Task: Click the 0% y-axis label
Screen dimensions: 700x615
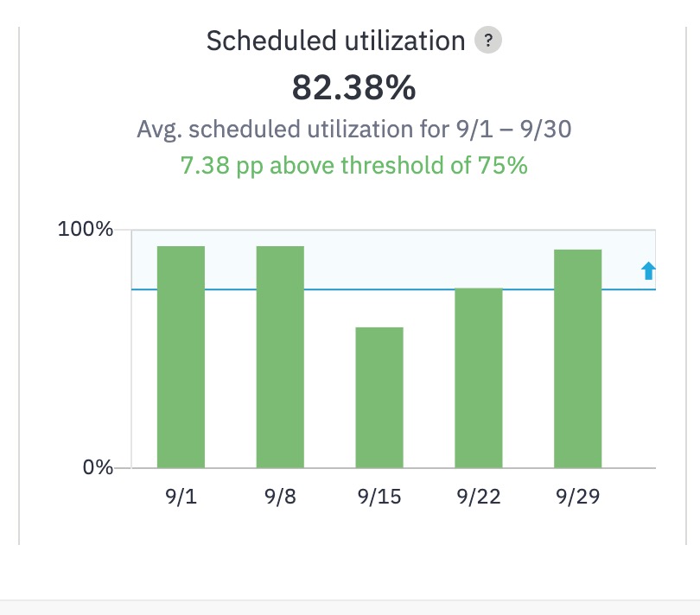Action: (98, 467)
